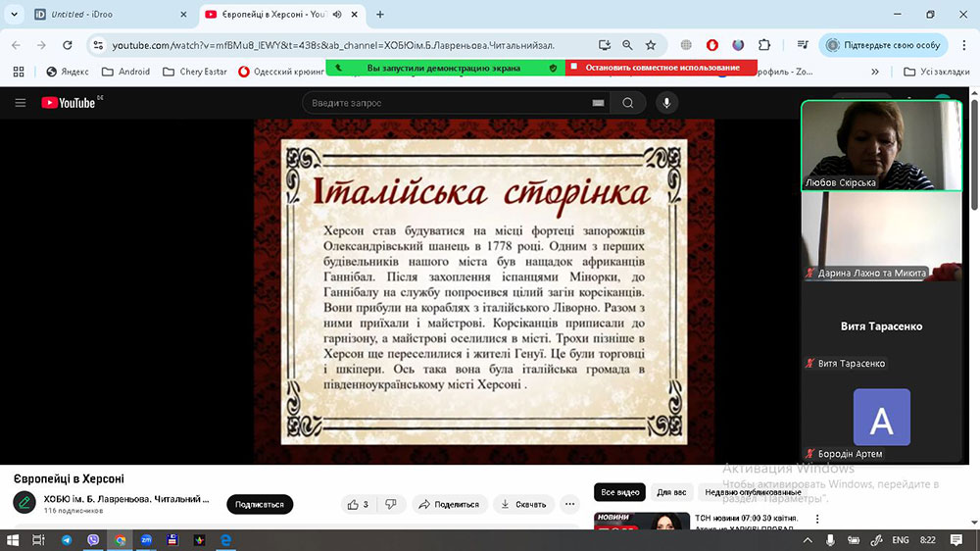Click the video player slide area
Image resolution: width=980 pixels, height=551 pixels.
(x=484, y=291)
